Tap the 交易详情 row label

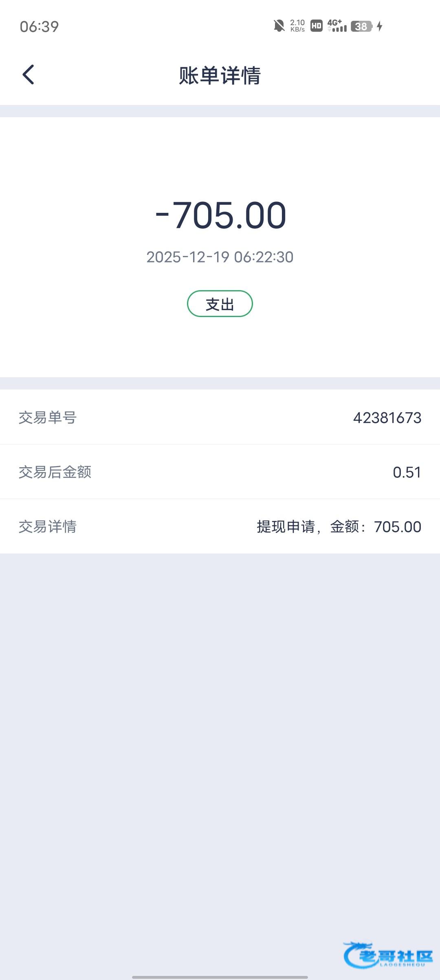[x=48, y=527]
